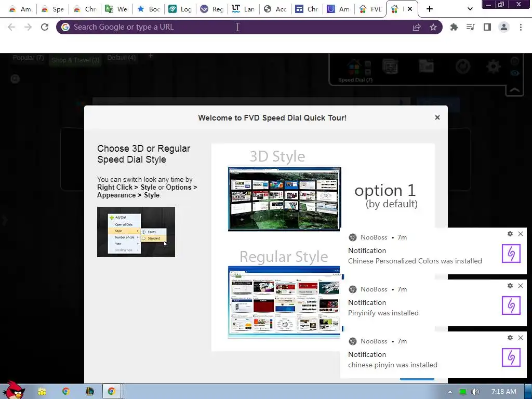
Task: Switch to the 'Lan' LanguageTool tab
Action: tap(244, 9)
